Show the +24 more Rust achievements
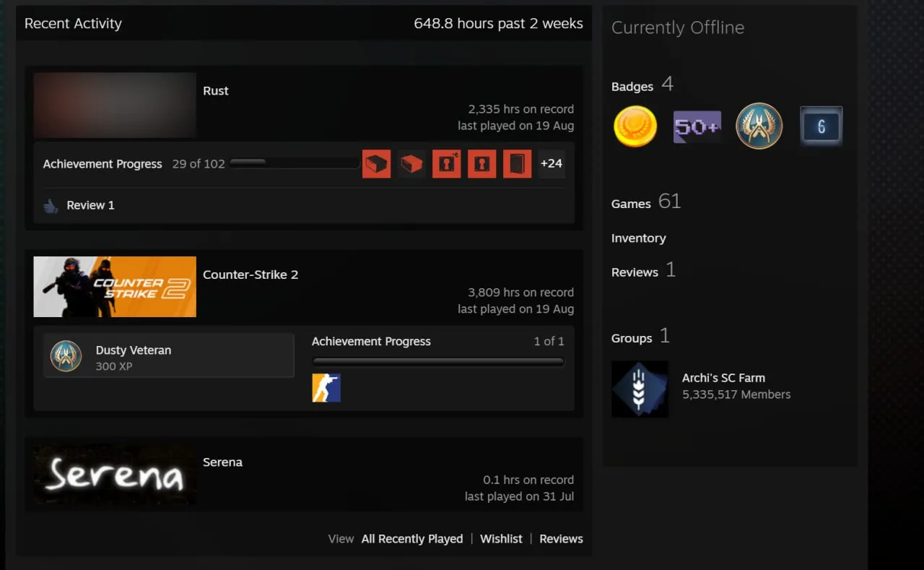Viewport: 924px width, 570px height. [552, 164]
